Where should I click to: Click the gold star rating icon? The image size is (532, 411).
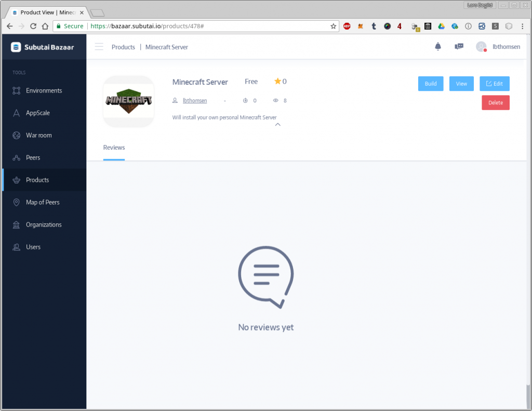277,81
